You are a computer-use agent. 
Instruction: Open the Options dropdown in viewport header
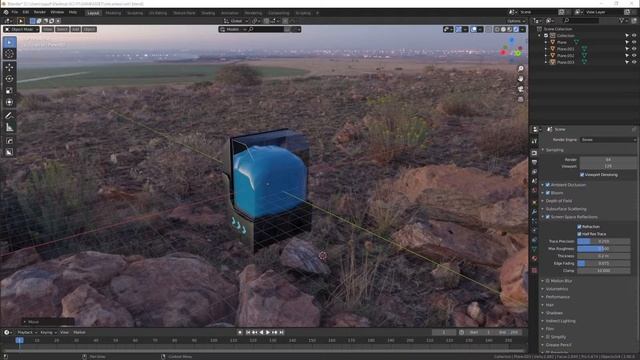click(x=516, y=21)
